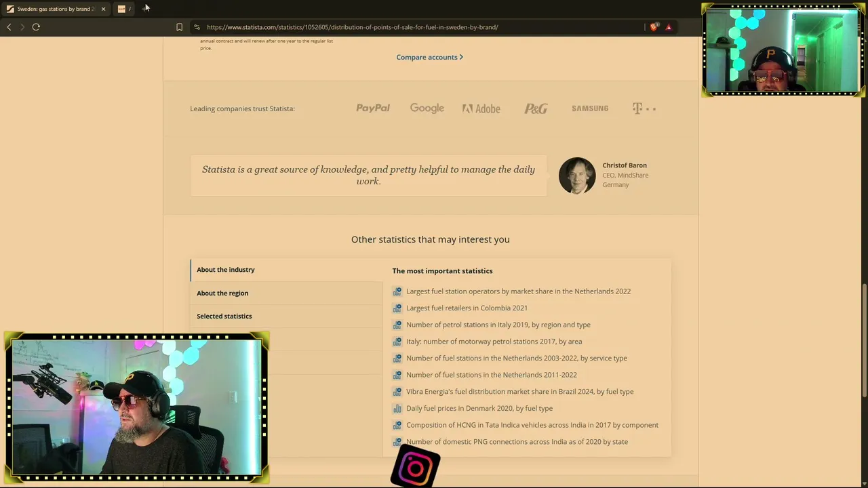Click the quote 'Statista is a great source of knowledge'
This screenshot has width=868, height=488.
pyautogui.click(x=368, y=175)
